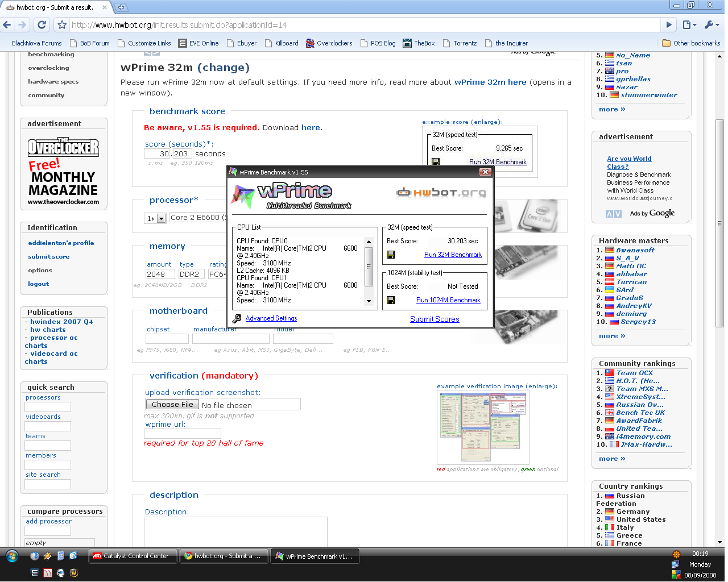Open the hardware specs menu item
This screenshot has width=728, height=582.
point(53,82)
